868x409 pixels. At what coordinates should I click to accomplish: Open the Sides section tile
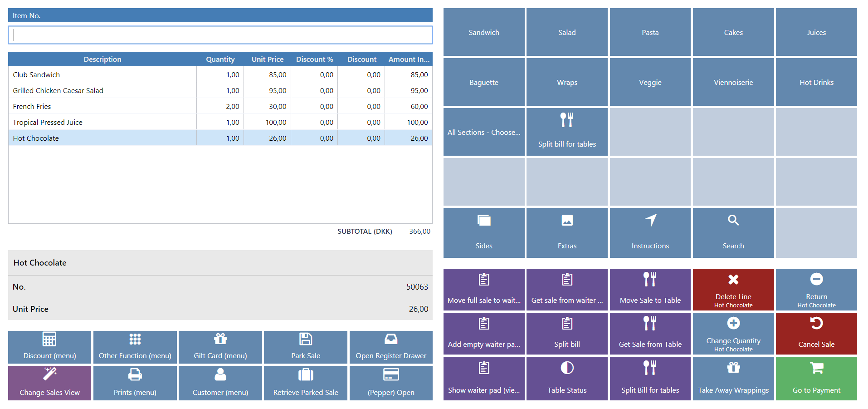pos(484,233)
